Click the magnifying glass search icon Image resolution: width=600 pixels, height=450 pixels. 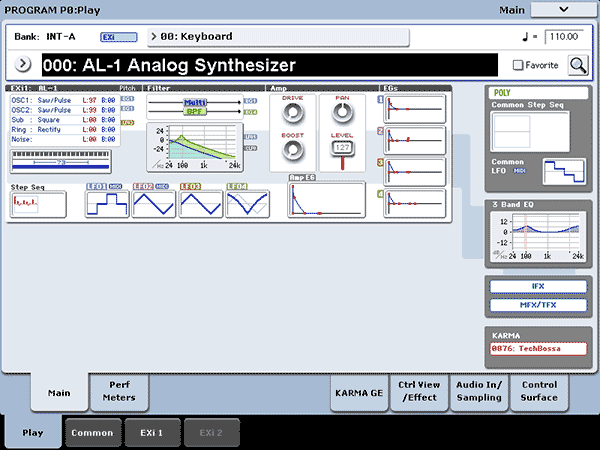[578, 65]
